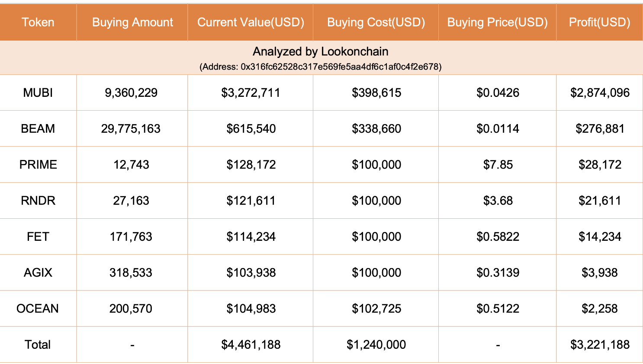This screenshot has height=364, width=643.
Task: Select the RNDR token cell
Action: click(x=38, y=201)
